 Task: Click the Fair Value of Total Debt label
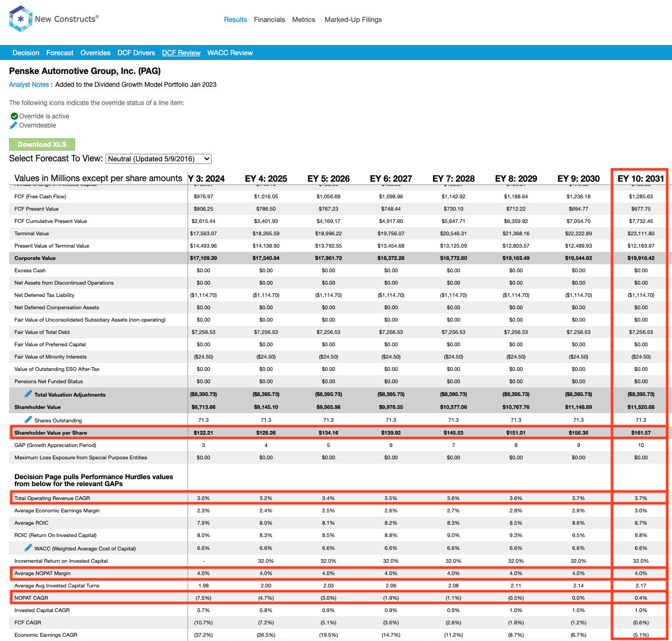click(42, 332)
